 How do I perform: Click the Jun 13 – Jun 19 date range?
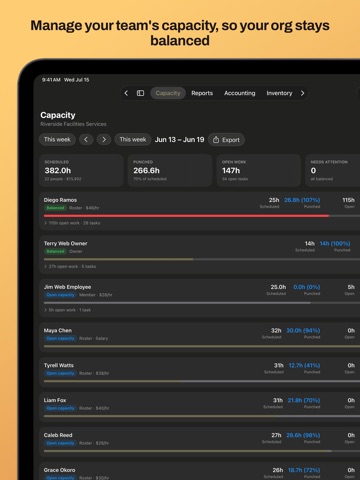[179, 140]
